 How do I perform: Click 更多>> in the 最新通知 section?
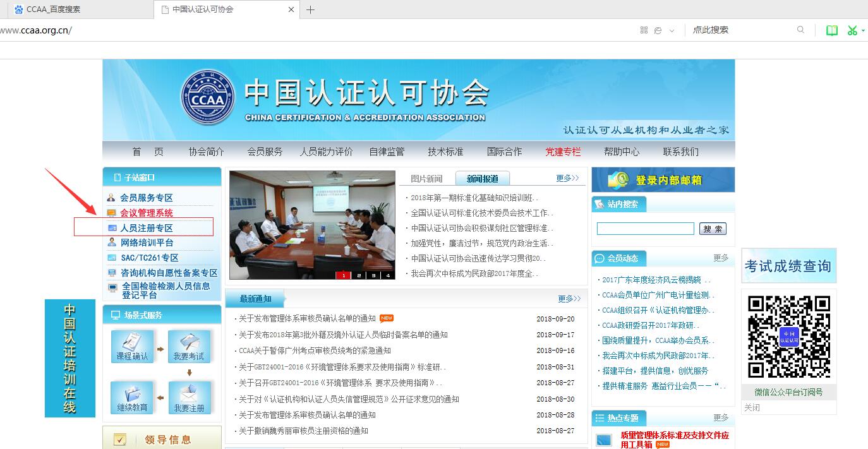[x=569, y=299]
